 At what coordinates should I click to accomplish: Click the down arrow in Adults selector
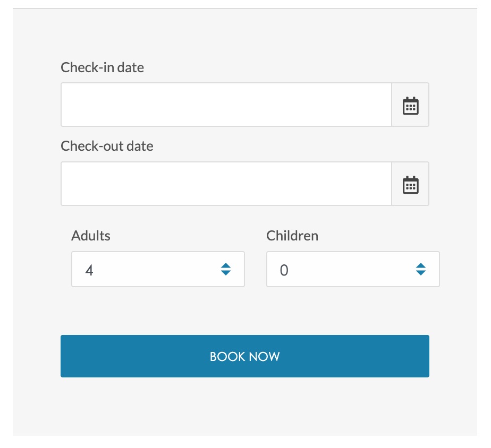pyautogui.click(x=226, y=273)
